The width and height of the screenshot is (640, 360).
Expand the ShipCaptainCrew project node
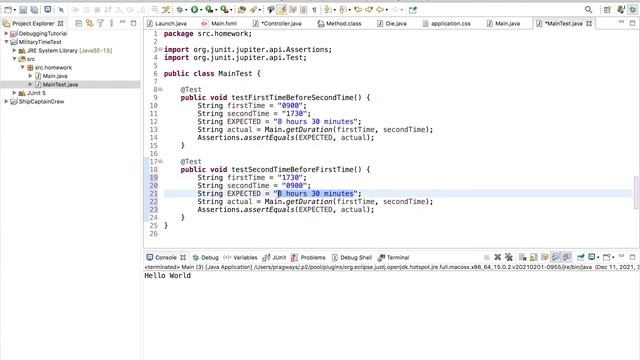coord(6,102)
